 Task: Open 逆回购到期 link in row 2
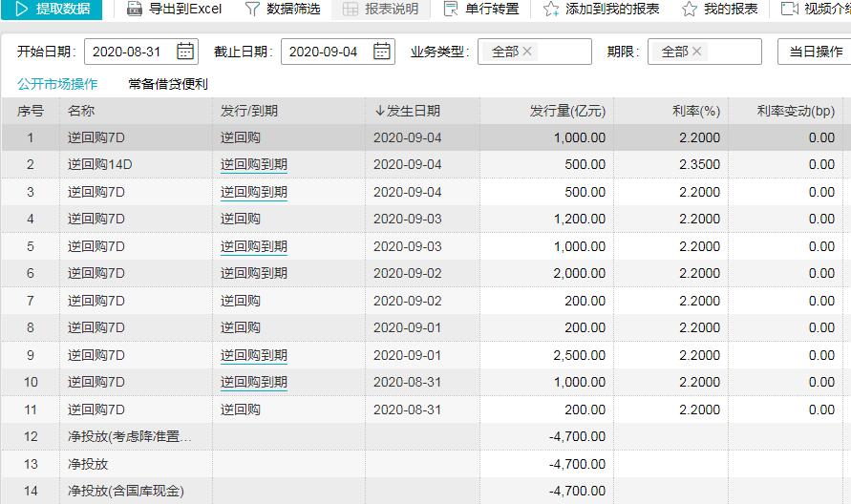click(x=253, y=165)
